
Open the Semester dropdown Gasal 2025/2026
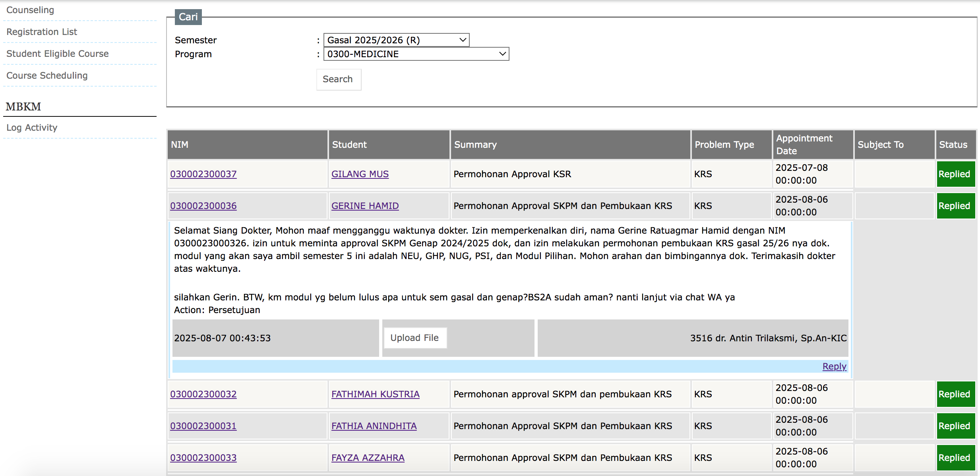tap(396, 40)
